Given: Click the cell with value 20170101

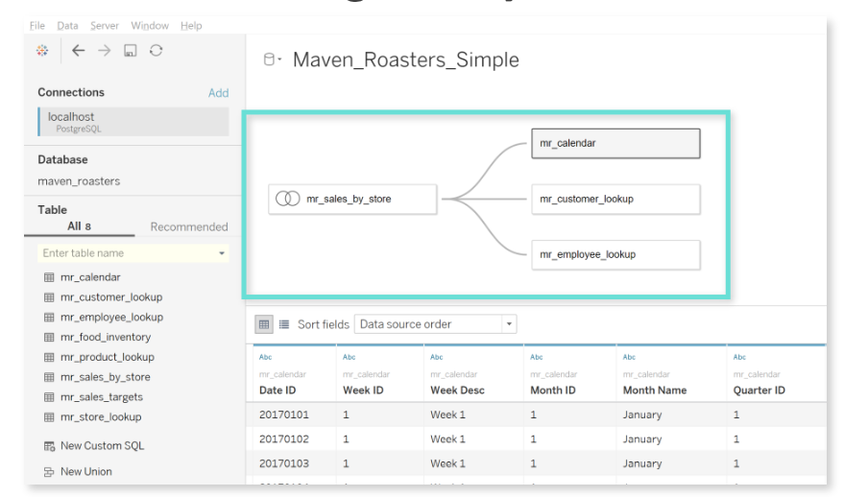Looking at the screenshot, I should click(284, 414).
